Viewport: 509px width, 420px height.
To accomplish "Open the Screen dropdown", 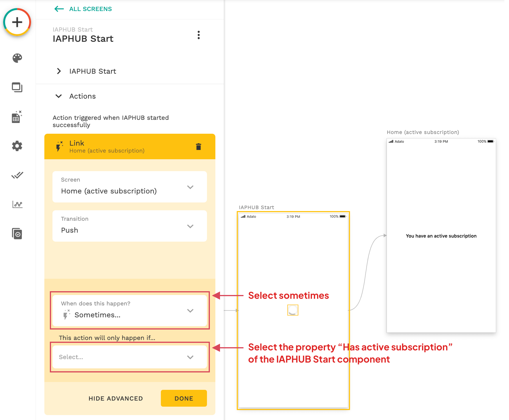I will (x=130, y=187).
